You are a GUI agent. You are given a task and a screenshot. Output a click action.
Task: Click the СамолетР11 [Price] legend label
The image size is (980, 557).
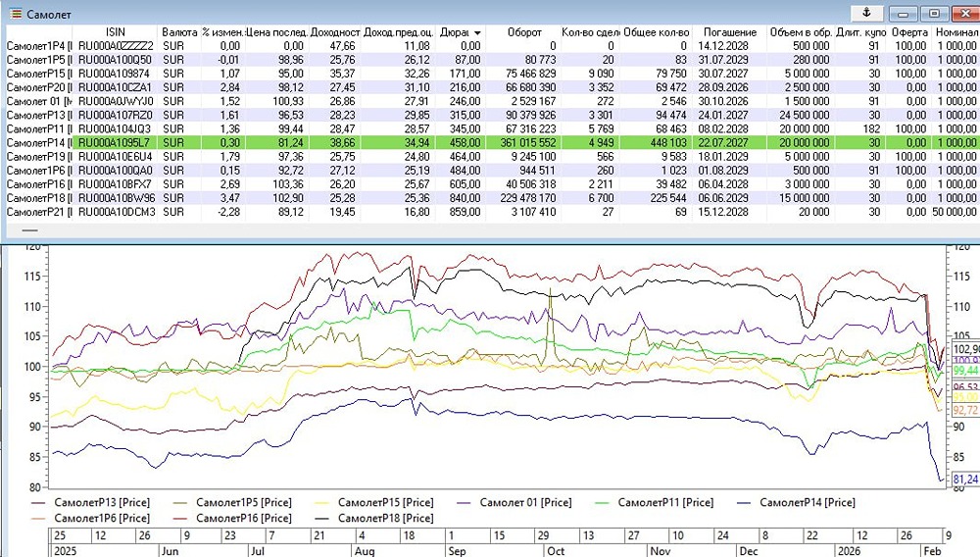click(x=665, y=502)
